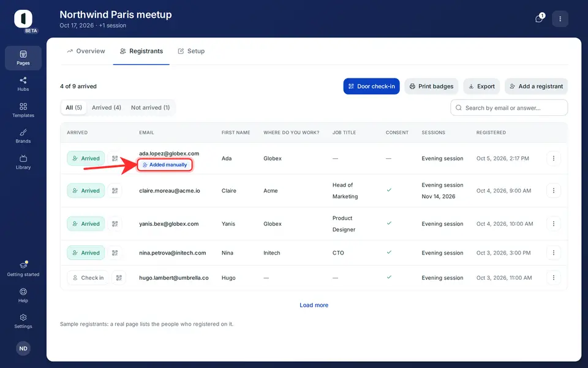The width and height of the screenshot is (588, 368).
Task: Focus the search by email field
Action: [x=509, y=108]
